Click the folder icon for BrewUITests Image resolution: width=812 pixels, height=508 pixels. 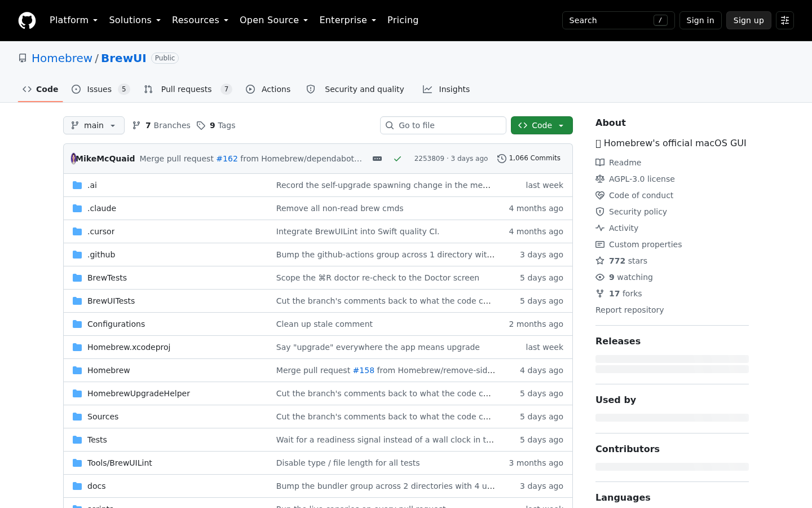pyautogui.click(x=77, y=301)
